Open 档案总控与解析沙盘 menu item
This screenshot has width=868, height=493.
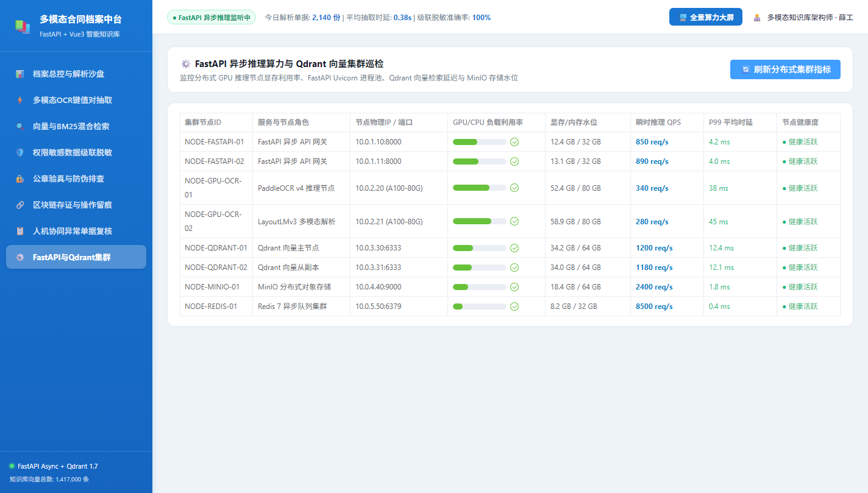(x=76, y=74)
